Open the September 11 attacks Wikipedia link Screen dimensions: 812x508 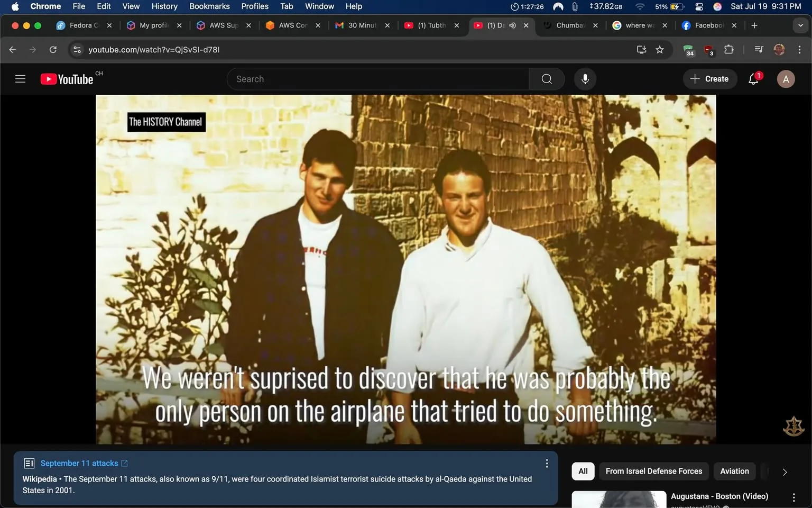[x=79, y=462]
